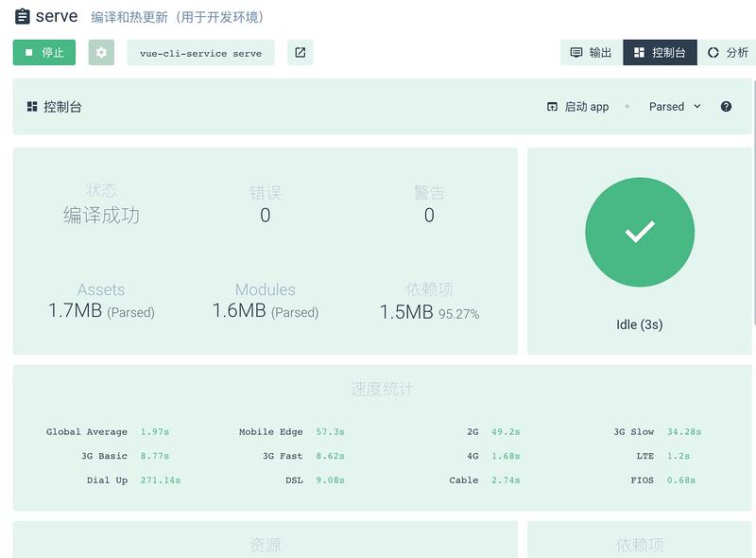Image resolution: width=756 pixels, height=558 pixels.
Task: Open task parameters gear icon
Action: [x=101, y=52]
